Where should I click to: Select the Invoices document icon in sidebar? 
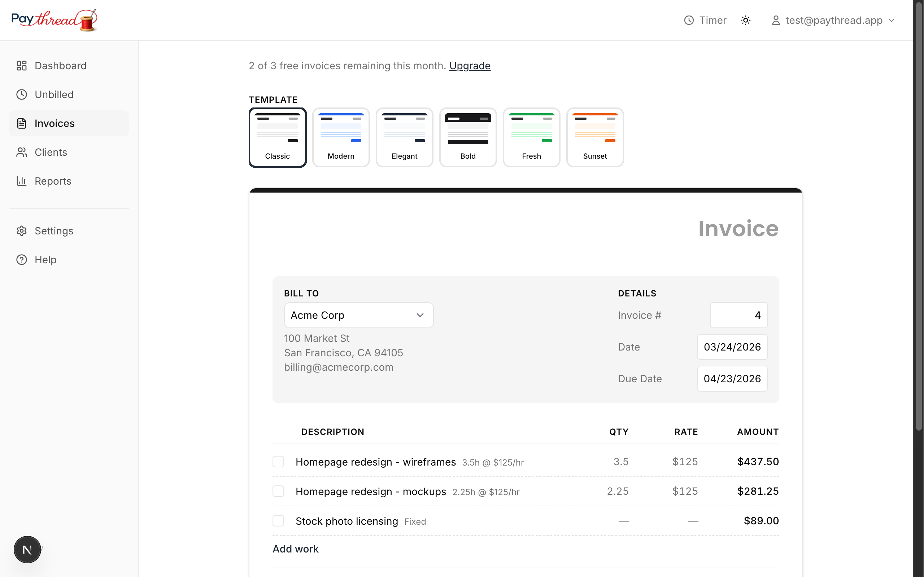pos(21,123)
